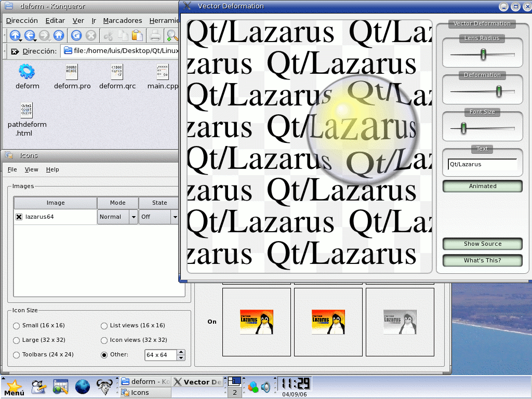Click the Up navigation arrow in Konqueror
Image resolution: width=532 pixels, height=399 pixels.
(x=15, y=35)
